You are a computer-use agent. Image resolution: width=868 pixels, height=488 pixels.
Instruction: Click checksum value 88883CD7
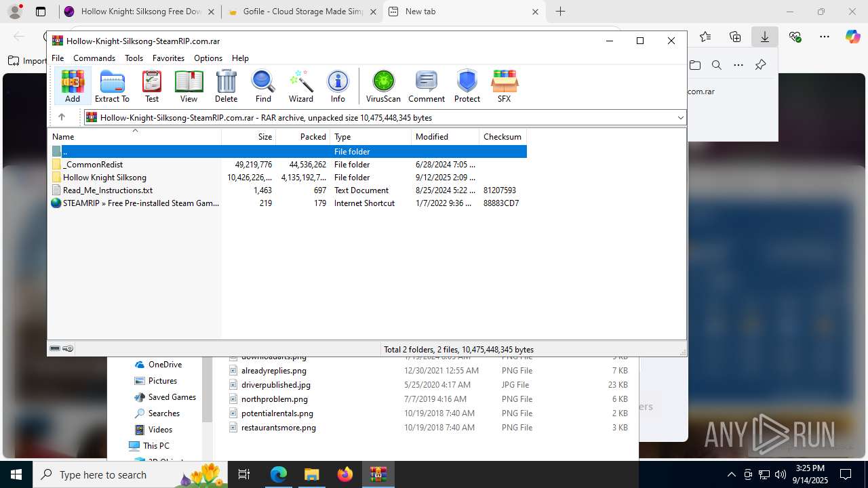501,203
